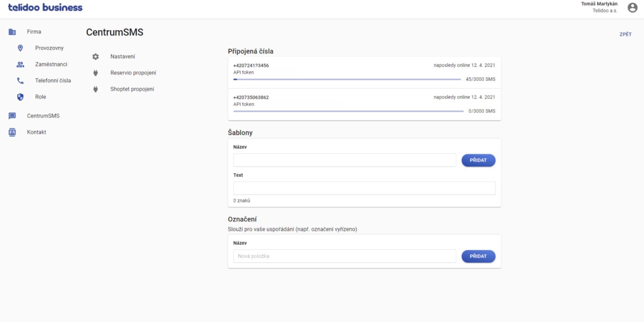Click the Telefonní čísla phone icon
Screen dimensions: 644x322
[20, 81]
